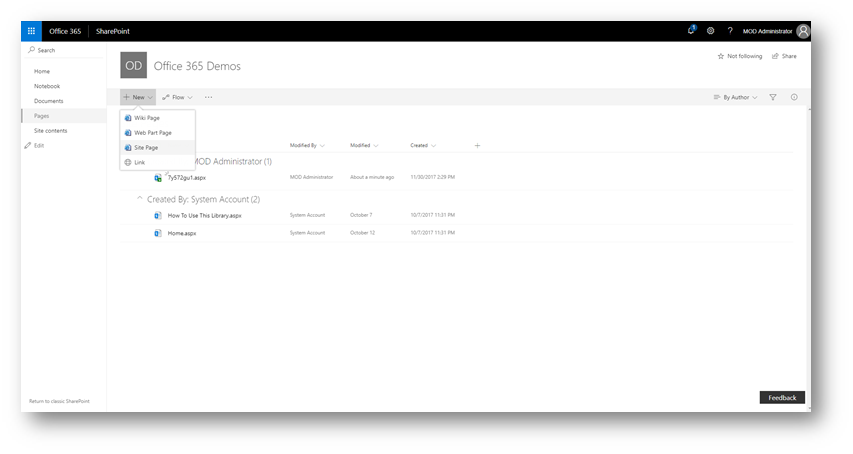This screenshot has width=853, height=454.
Task: Click the globe icon next to Link
Action: coord(128,162)
